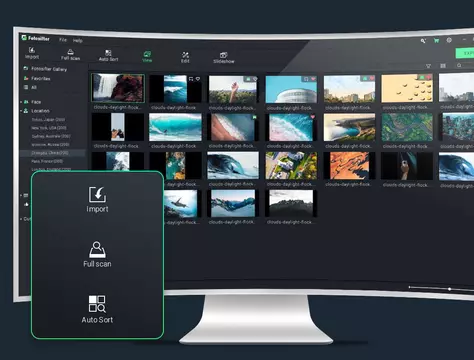Screen dimensions: 474x360
Task: Expand the Face category in the sidebar
Action: 21,102
